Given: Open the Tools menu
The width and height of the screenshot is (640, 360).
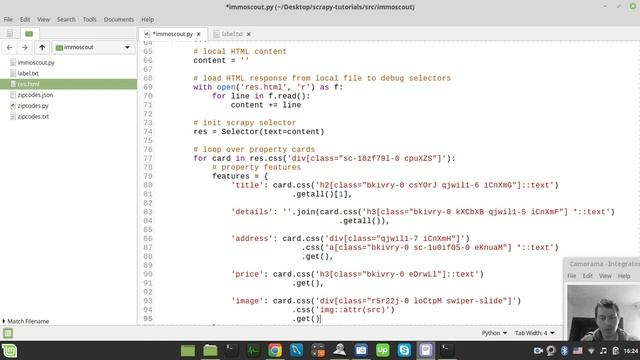Looking at the screenshot, I should point(89,19).
